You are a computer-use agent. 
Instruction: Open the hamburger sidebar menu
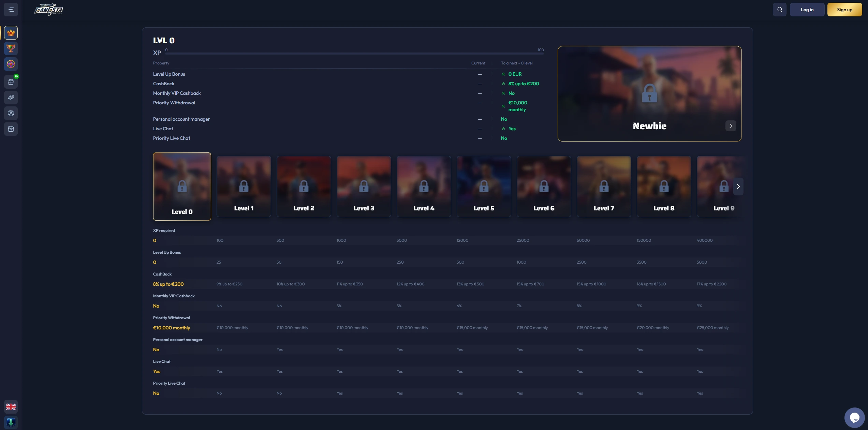click(11, 10)
